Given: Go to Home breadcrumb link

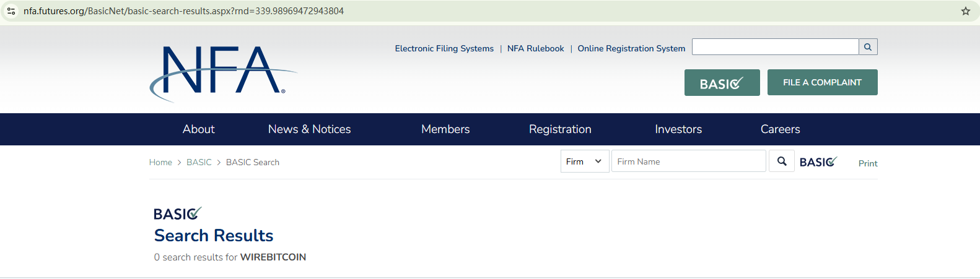Looking at the screenshot, I should pyautogui.click(x=160, y=162).
